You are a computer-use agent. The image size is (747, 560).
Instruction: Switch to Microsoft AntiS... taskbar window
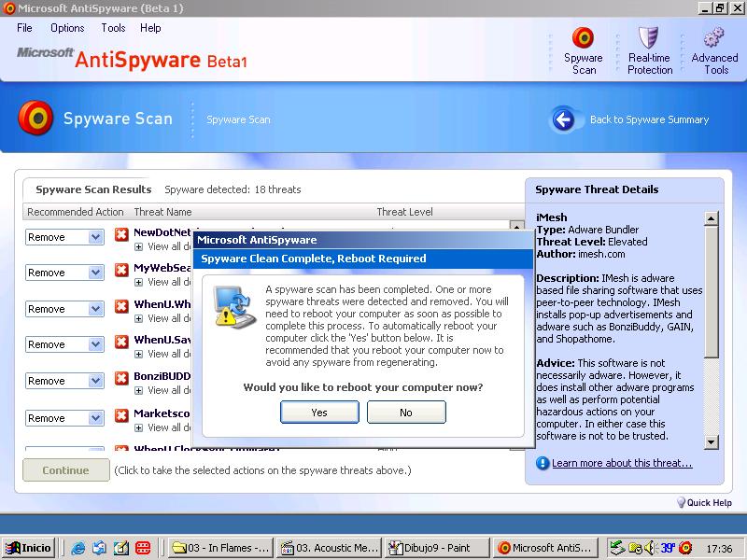point(546,548)
